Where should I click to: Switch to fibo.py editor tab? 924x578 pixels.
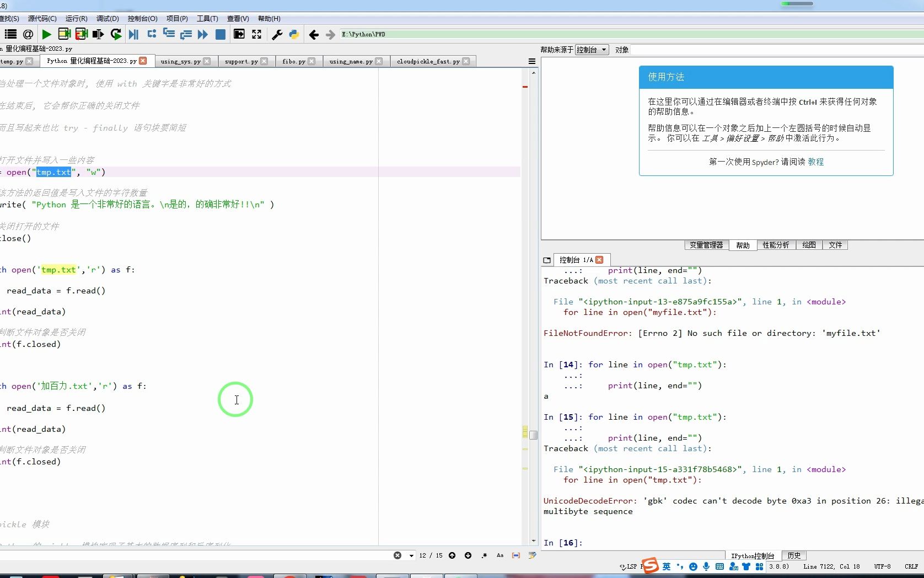pyautogui.click(x=293, y=61)
